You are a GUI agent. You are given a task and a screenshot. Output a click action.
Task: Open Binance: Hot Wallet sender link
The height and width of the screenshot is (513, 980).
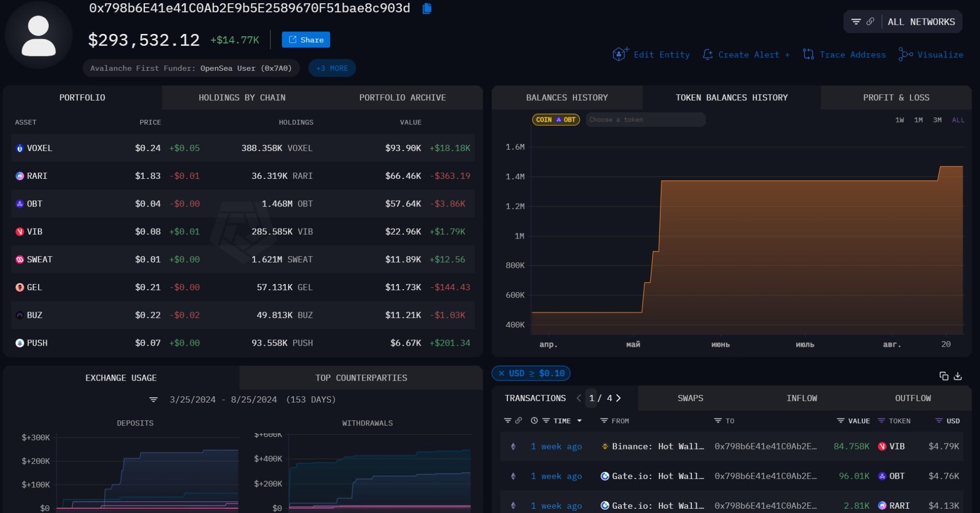tap(658, 447)
